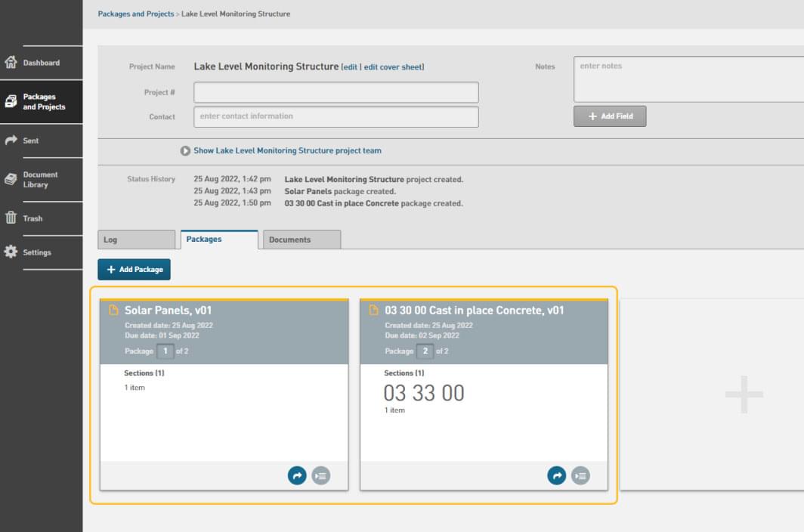
Task: Click the Dashboard home icon in sidebar
Action: (x=11, y=63)
